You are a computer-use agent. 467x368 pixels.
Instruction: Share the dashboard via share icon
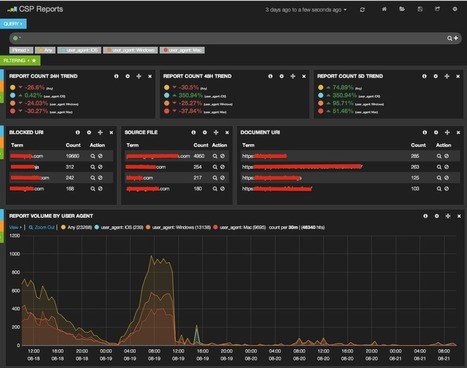(437, 9)
